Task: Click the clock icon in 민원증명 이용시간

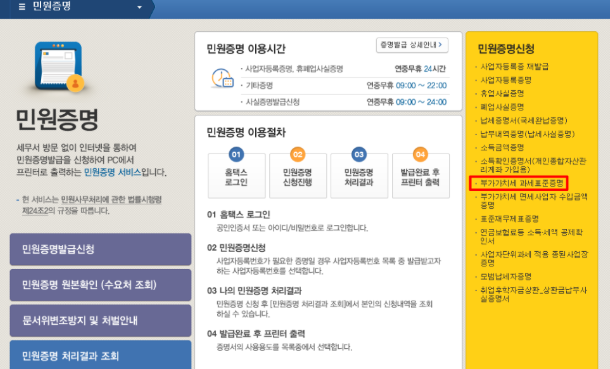Action: point(222,78)
